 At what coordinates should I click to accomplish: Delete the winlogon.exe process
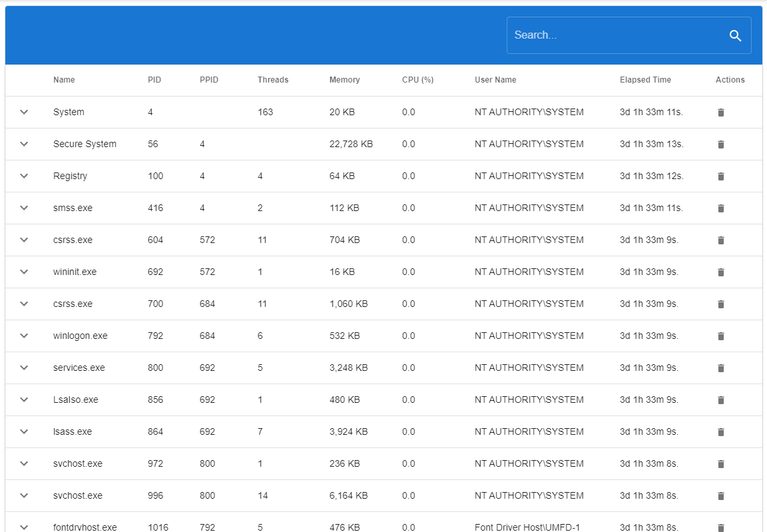click(720, 336)
